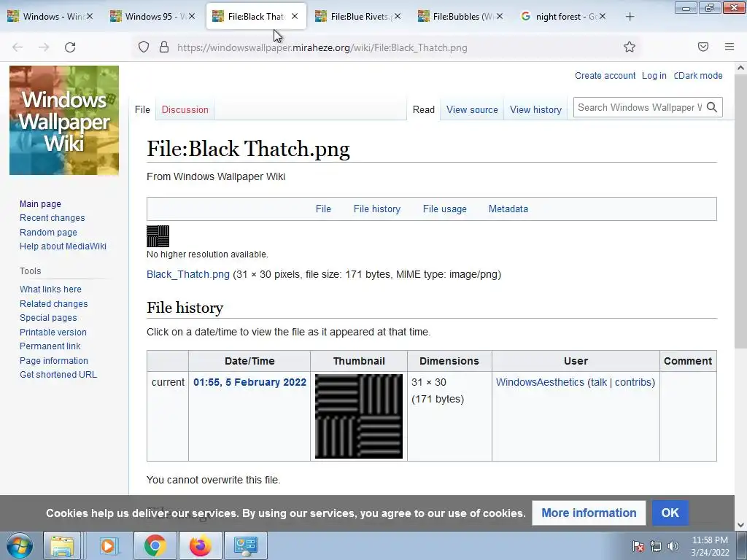Jump to File usage anchor link

pyautogui.click(x=444, y=209)
